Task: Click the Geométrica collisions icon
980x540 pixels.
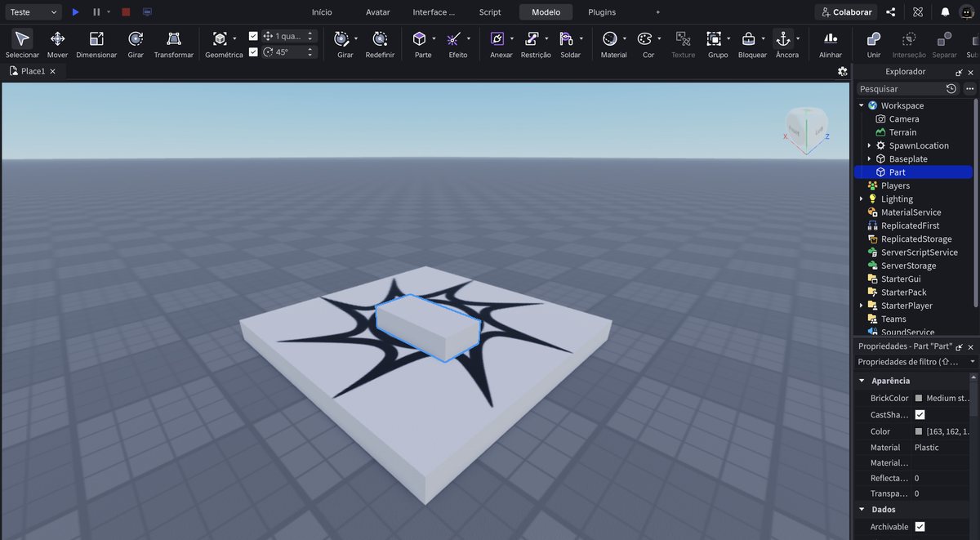Action: click(220, 38)
